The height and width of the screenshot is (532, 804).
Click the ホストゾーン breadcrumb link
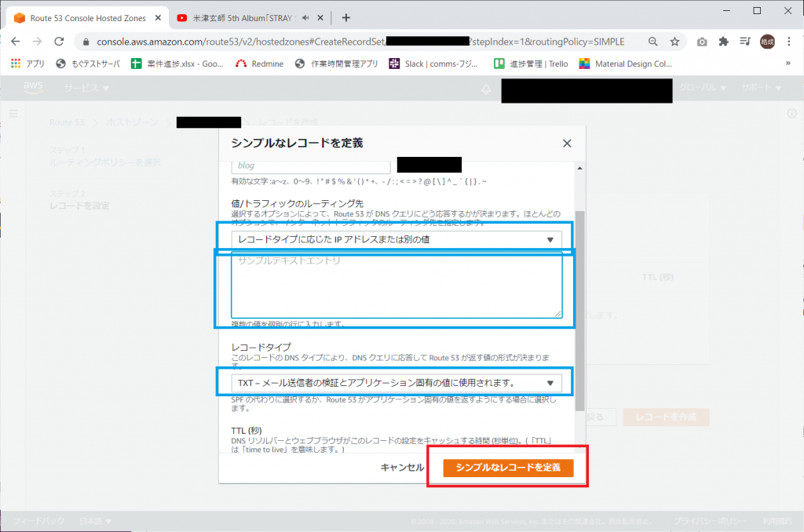(132, 122)
